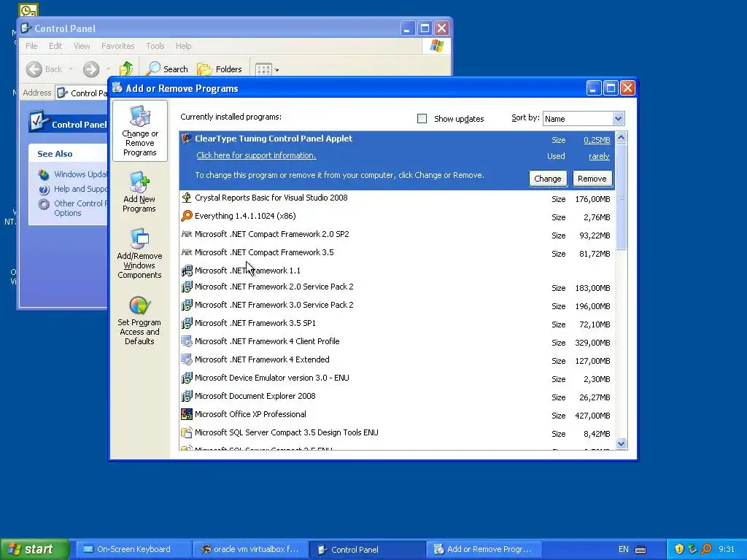Click the Start button
The image size is (747, 560).
(35, 549)
